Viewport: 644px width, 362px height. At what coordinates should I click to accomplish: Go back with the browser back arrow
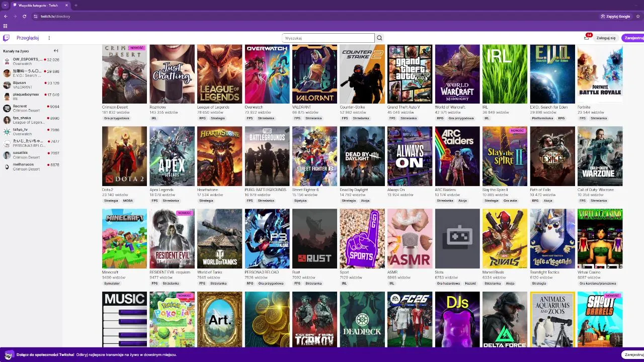pyautogui.click(x=6, y=16)
